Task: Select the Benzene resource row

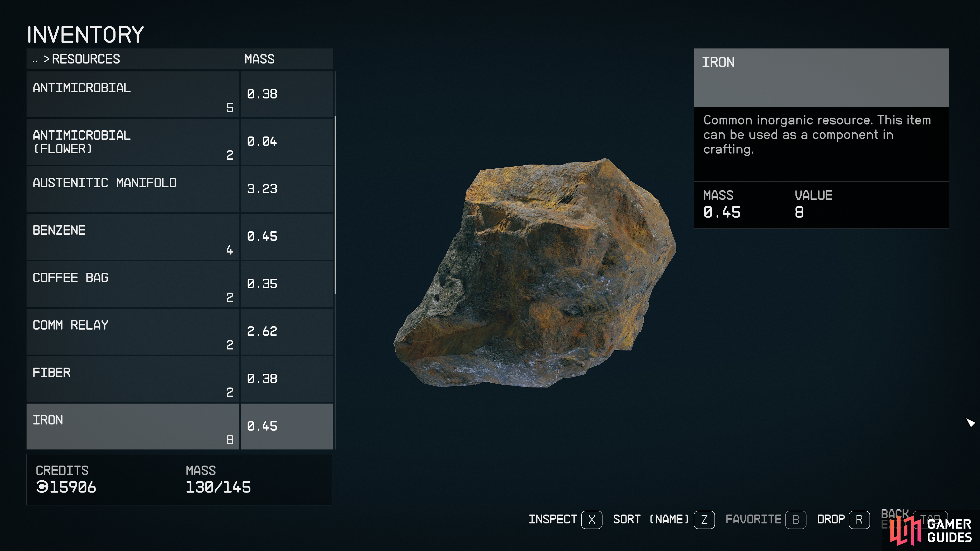Action: 180,237
